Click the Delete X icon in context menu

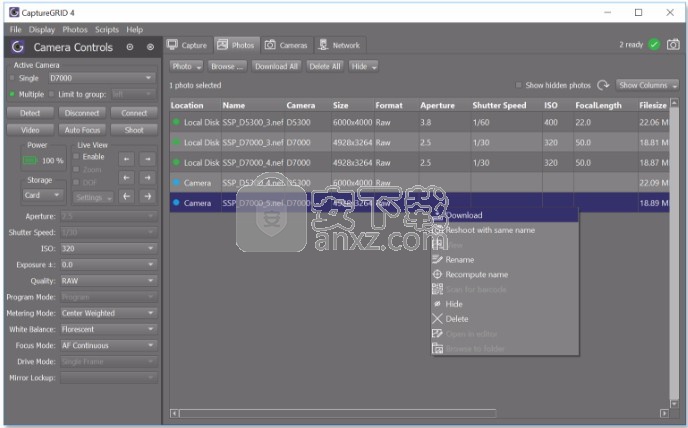coord(437,319)
